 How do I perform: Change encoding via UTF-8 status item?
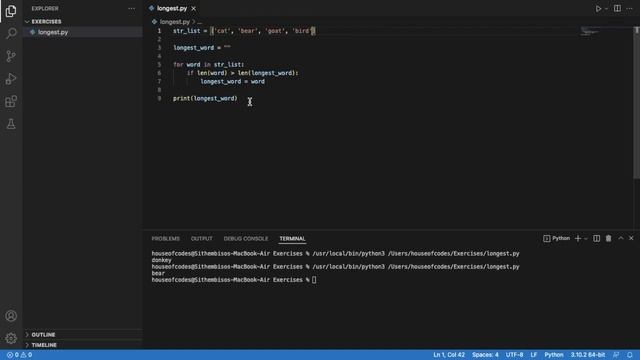tap(514, 355)
